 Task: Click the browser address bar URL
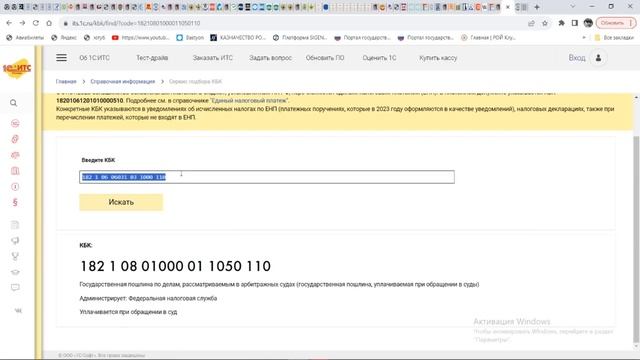coord(136,23)
